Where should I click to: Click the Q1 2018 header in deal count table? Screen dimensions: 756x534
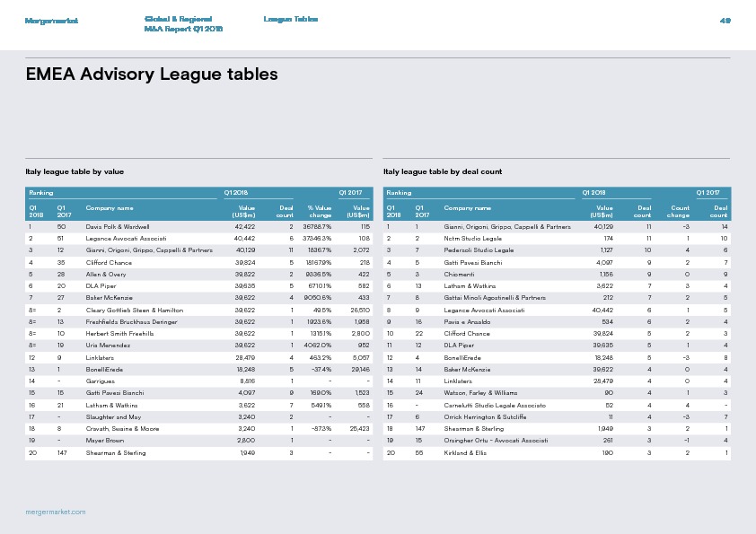click(593, 192)
